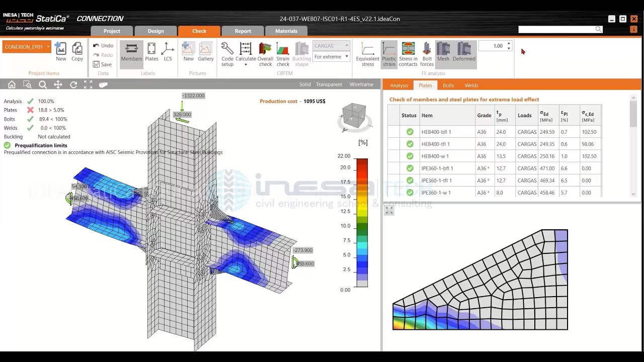Toggle LCS labels display

[x=168, y=52]
